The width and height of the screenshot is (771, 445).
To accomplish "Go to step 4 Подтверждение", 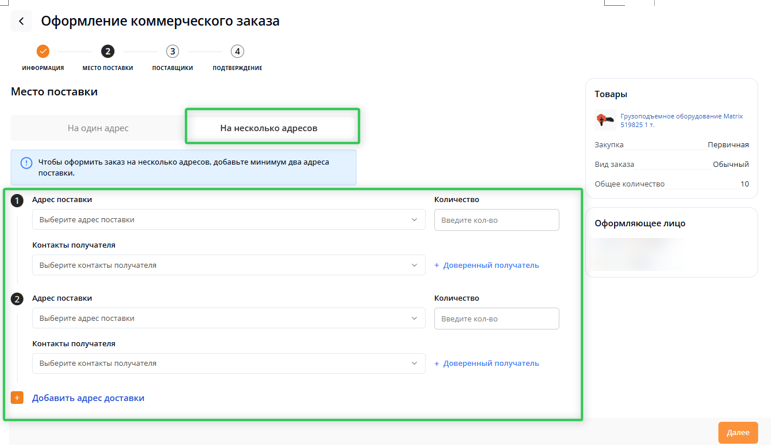I will pyautogui.click(x=237, y=51).
